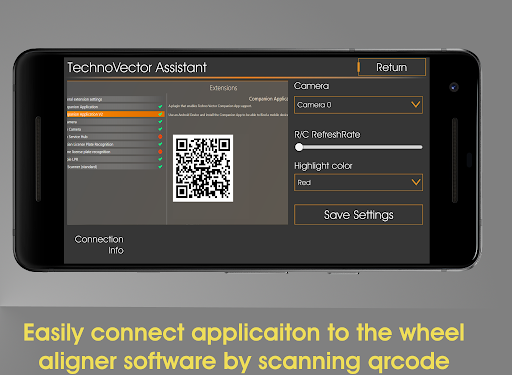The image size is (512, 375).
Task: Open the Camera 0 dropdown
Action: click(x=358, y=105)
